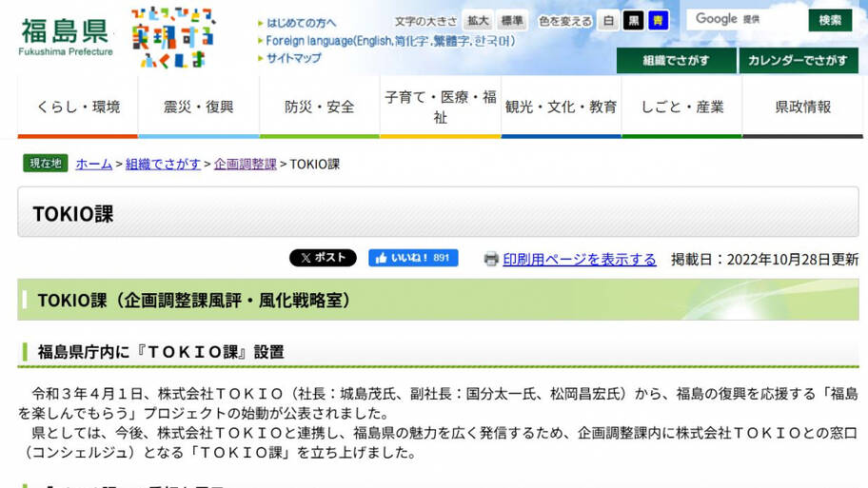Open the 震災・復興 navigation tab
This screenshot has height=488, width=868.
tap(199, 107)
